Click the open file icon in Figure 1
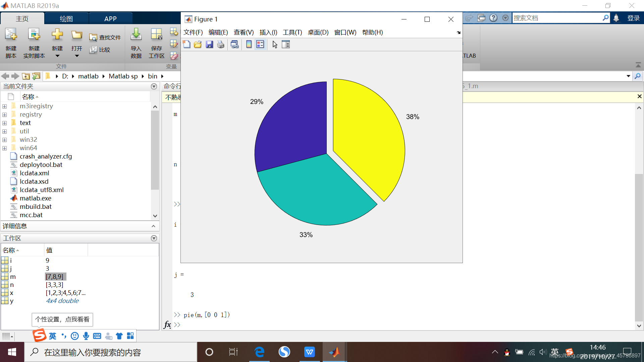 pos(198,44)
